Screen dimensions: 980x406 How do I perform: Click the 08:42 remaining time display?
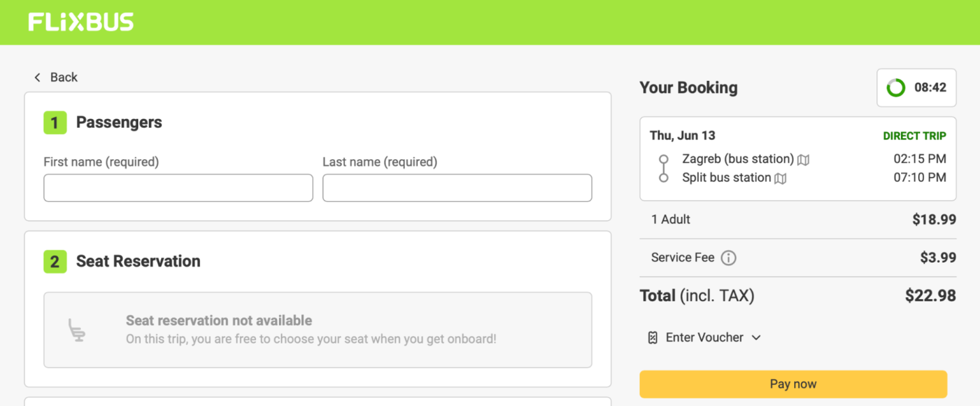(x=930, y=88)
